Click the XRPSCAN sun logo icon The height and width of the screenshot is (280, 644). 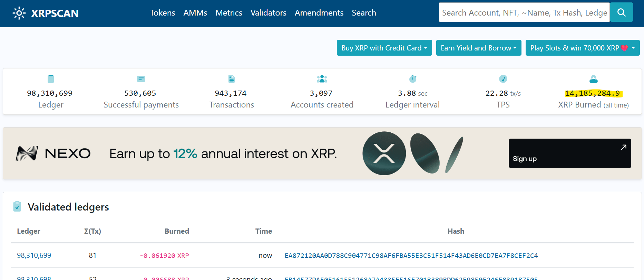click(19, 13)
